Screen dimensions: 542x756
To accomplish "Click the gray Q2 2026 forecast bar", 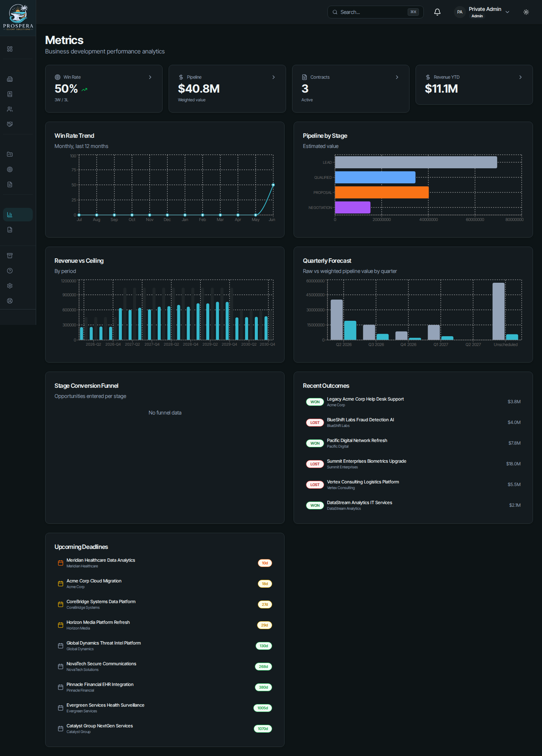I will pos(337,320).
